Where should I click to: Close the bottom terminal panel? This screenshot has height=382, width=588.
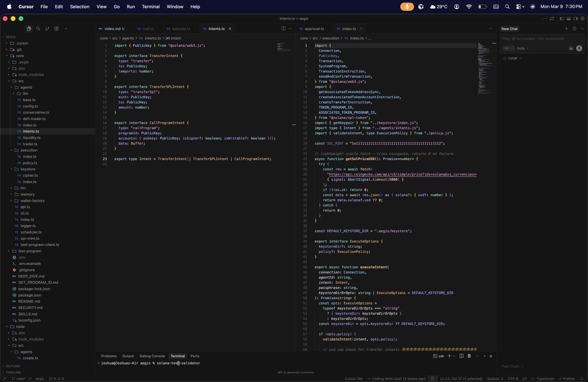pyautogui.click(x=491, y=356)
